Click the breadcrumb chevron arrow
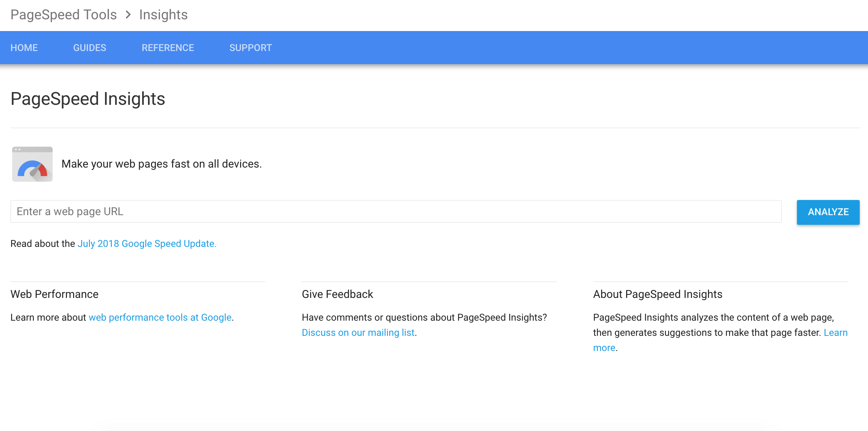Screen dimensions: 868x431 [128, 15]
